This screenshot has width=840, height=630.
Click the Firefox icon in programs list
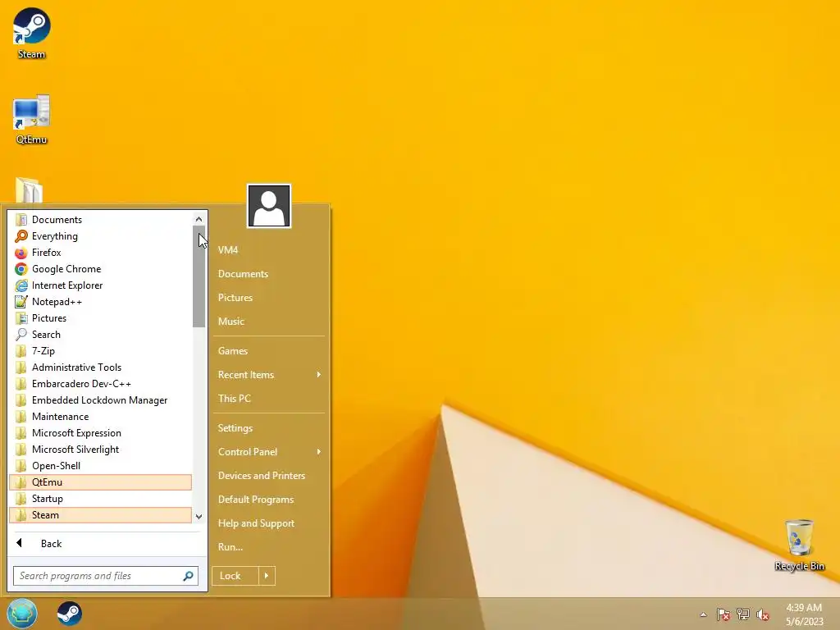[x=21, y=253]
